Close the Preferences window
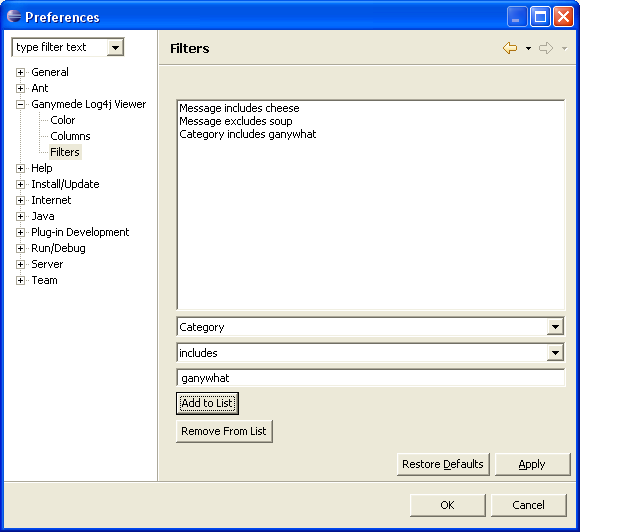This screenshot has height=532, width=640. [x=563, y=17]
